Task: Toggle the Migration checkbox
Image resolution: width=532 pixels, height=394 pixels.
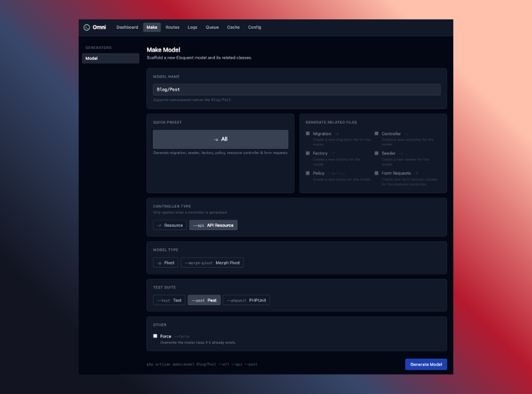Action: point(308,134)
